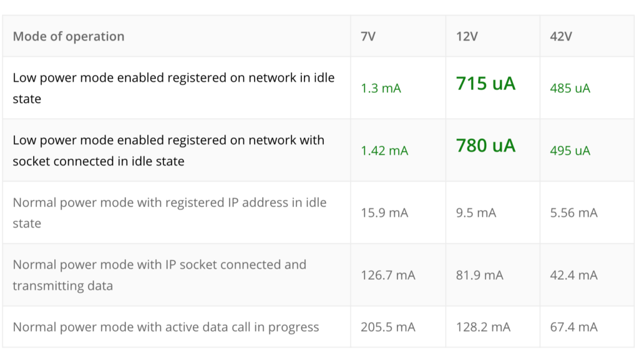Click the 495 uA value
Screen dimensions: 639x364
[x=570, y=151]
